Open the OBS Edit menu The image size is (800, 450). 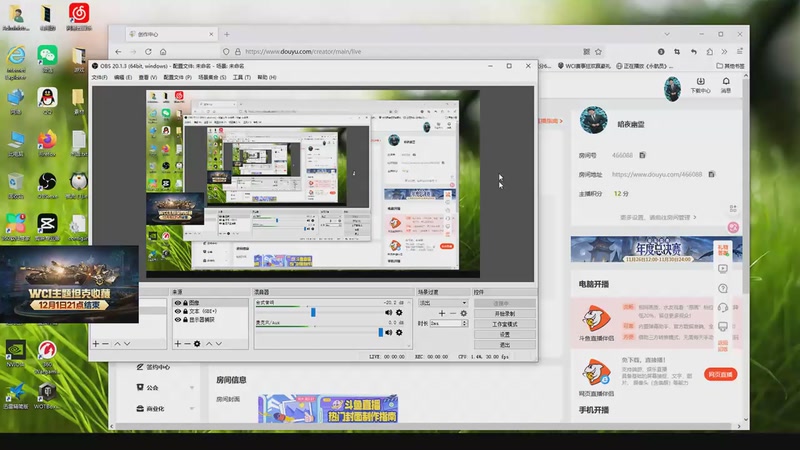click(x=122, y=78)
